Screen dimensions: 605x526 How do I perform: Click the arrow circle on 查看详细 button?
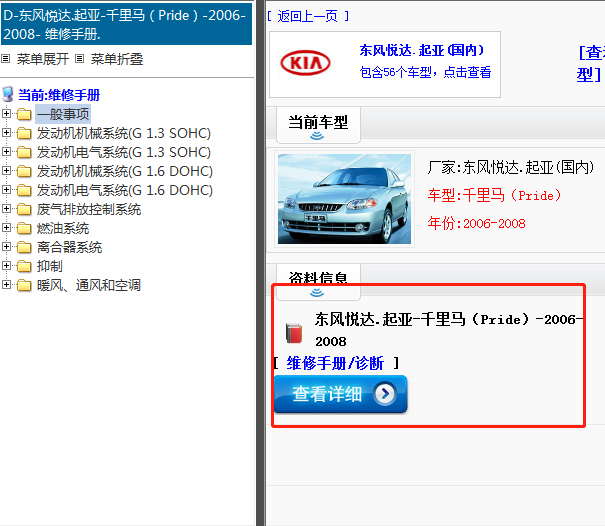point(385,394)
